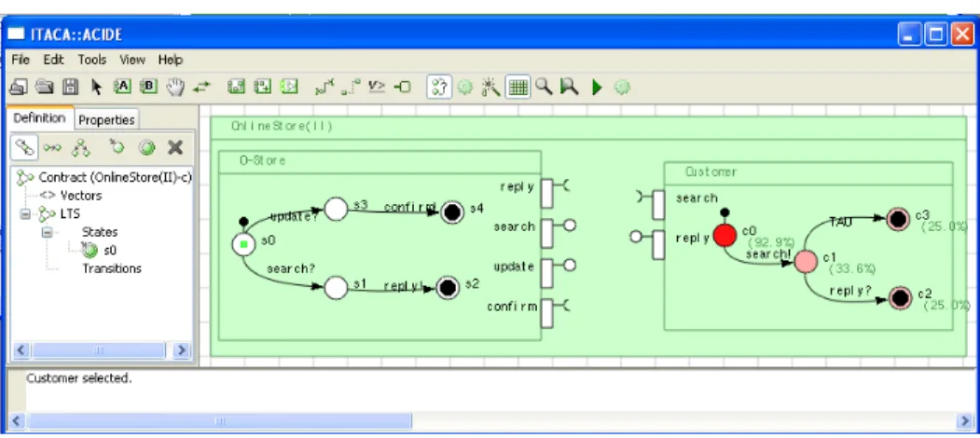Select state s1 circle in O-Store
Image resolution: width=980 pixels, height=438 pixels.
(x=336, y=288)
